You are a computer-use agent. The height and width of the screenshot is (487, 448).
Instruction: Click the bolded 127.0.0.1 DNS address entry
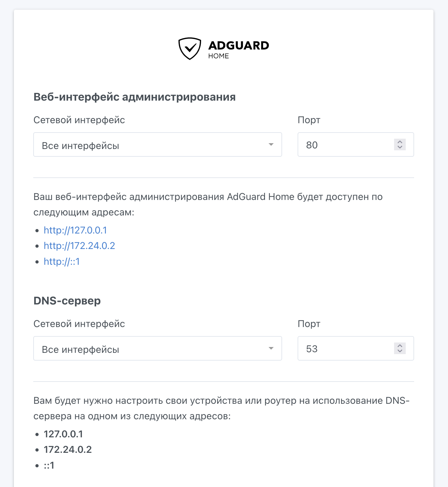click(x=63, y=434)
